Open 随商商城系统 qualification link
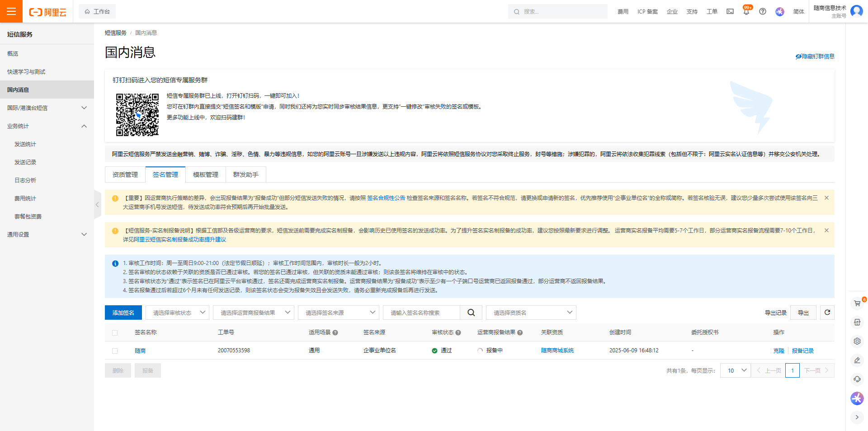Screen dimensions: 868x431 tap(557, 350)
